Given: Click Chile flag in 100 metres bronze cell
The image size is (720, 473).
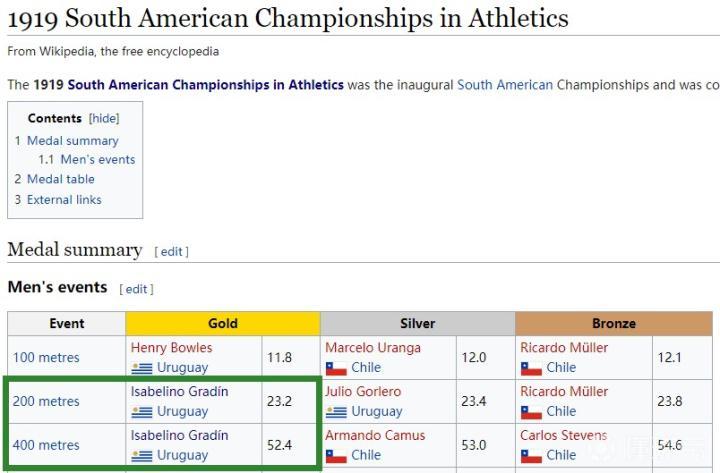Looking at the screenshot, I should pos(531,368).
